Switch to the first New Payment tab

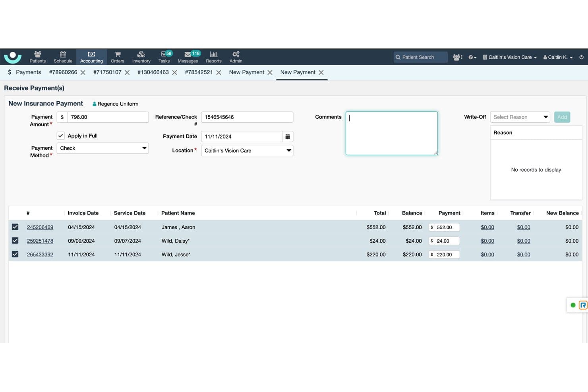246,72
